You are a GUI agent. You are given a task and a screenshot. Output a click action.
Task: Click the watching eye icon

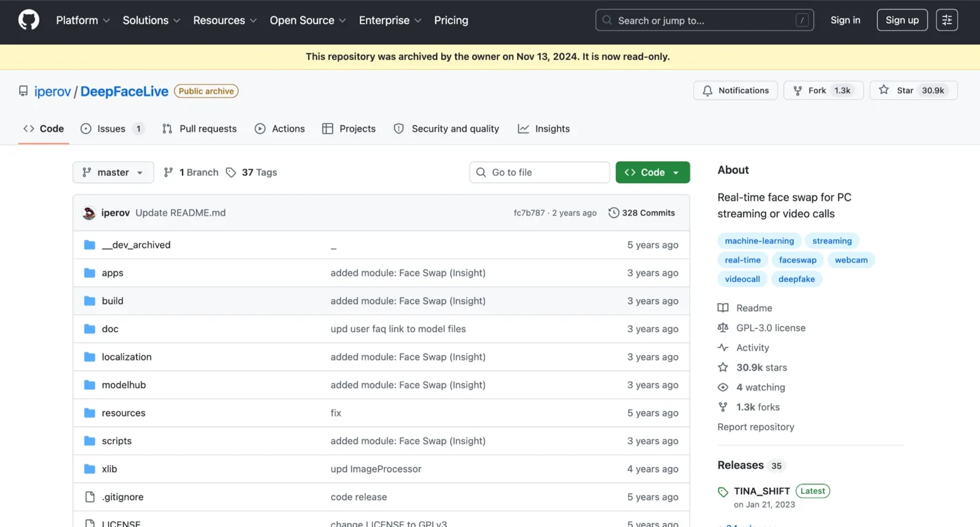coord(723,387)
